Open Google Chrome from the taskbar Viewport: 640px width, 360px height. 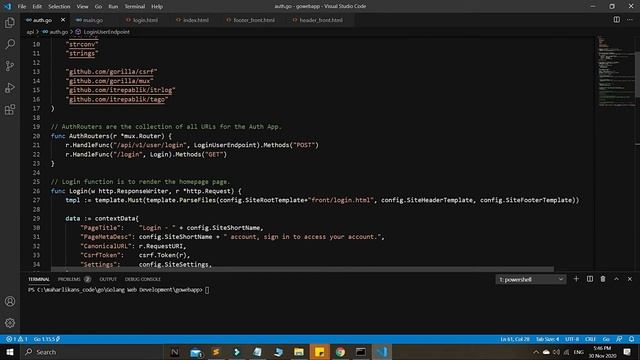pos(340,352)
